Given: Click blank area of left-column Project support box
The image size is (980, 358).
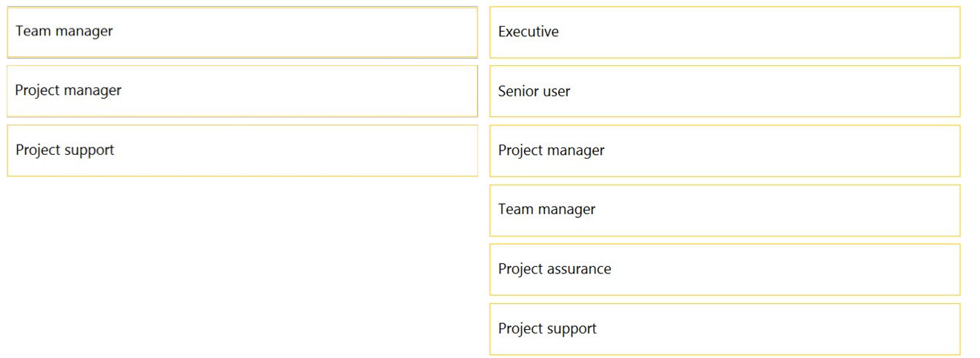Looking at the screenshot, I should tap(297, 150).
